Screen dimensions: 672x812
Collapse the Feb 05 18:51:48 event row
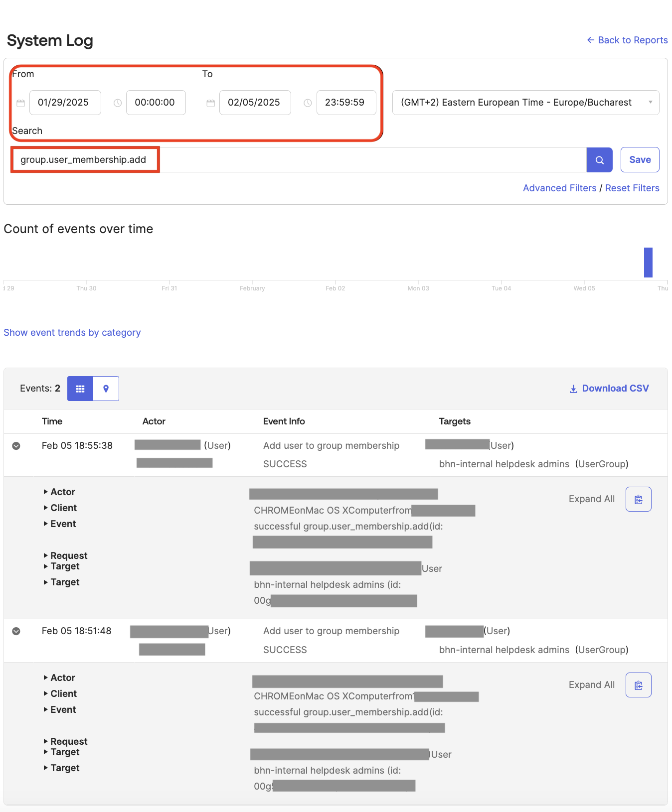16,631
